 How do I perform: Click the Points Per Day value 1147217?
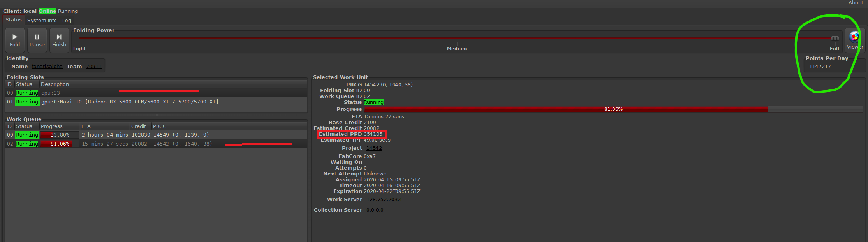[820, 67]
